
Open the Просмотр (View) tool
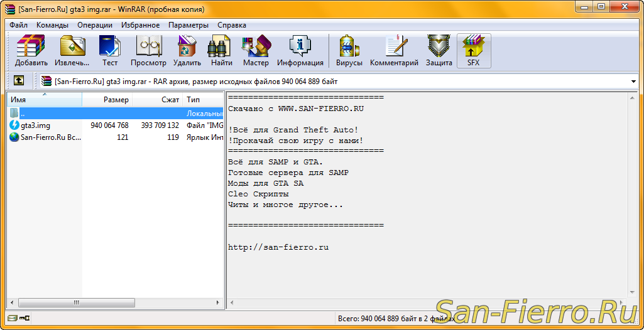point(148,50)
